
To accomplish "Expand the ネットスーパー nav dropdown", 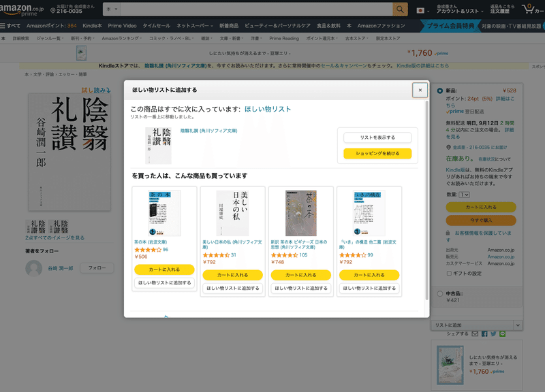I will pyautogui.click(x=194, y=26).
